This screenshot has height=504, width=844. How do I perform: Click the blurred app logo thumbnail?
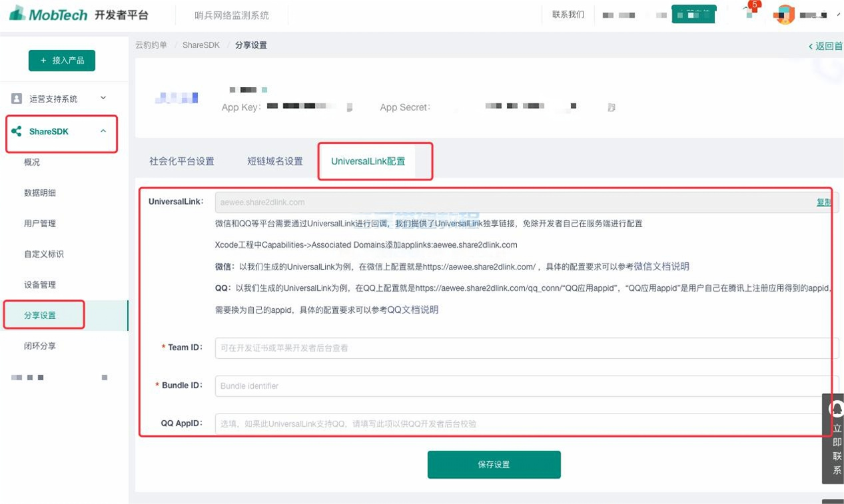(x=177, y=99)
